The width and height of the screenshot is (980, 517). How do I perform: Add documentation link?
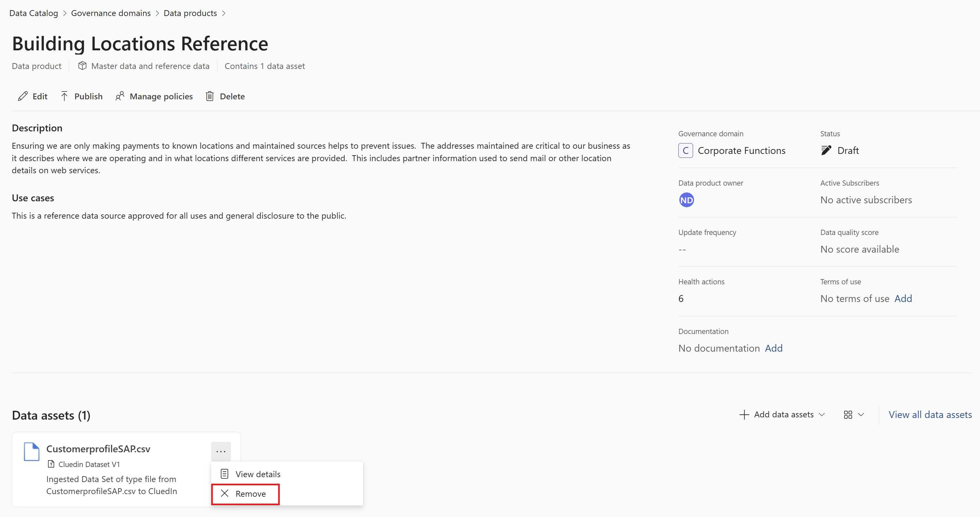773,348
